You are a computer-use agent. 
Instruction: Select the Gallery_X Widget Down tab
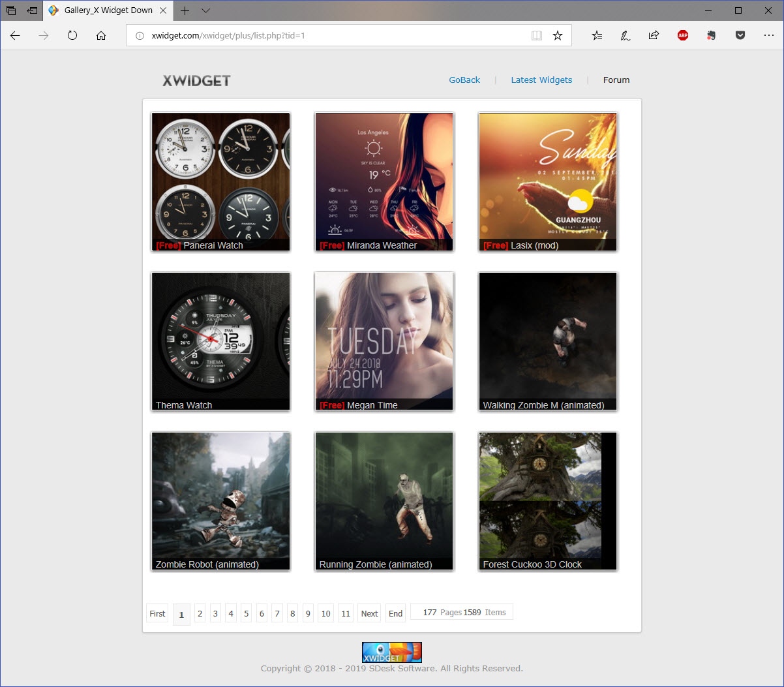click(x=108, y=10)
